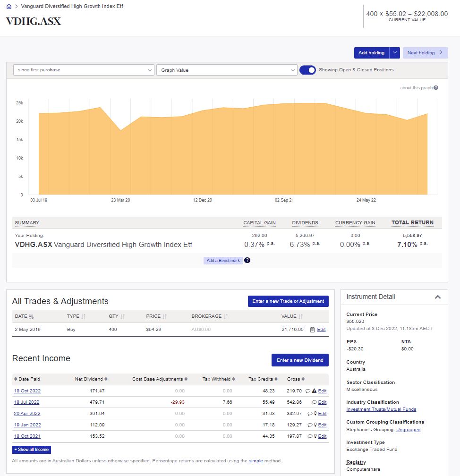Open the 18 Jul 2022 date link
This screenshot has height=476, width=460.
[27, 402]
